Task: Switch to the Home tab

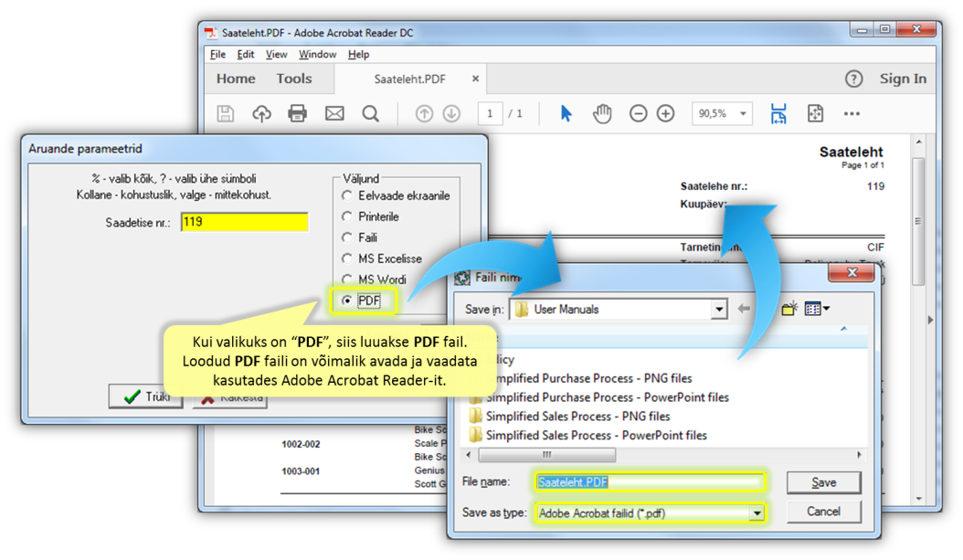Action: point(236,79)
